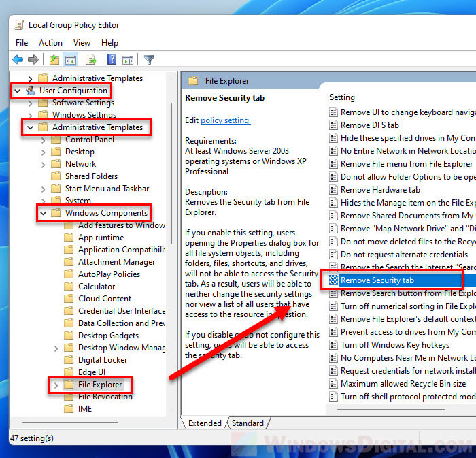Select No Computers Near Me in Network Locations policy
This screenshot has height=458, width=476.
point(403,358)
